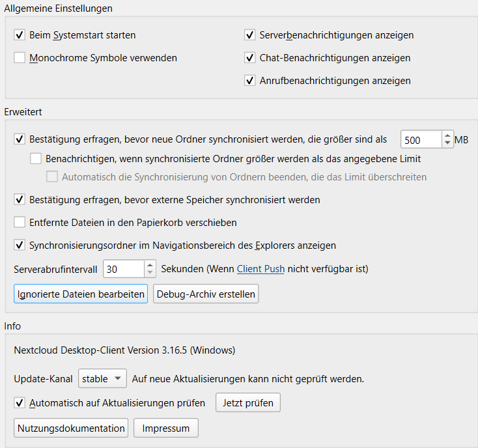This screenshot has height=448, width=478.
Task: Click Debug-Archiv erstellen button
Action: point(206,294)
